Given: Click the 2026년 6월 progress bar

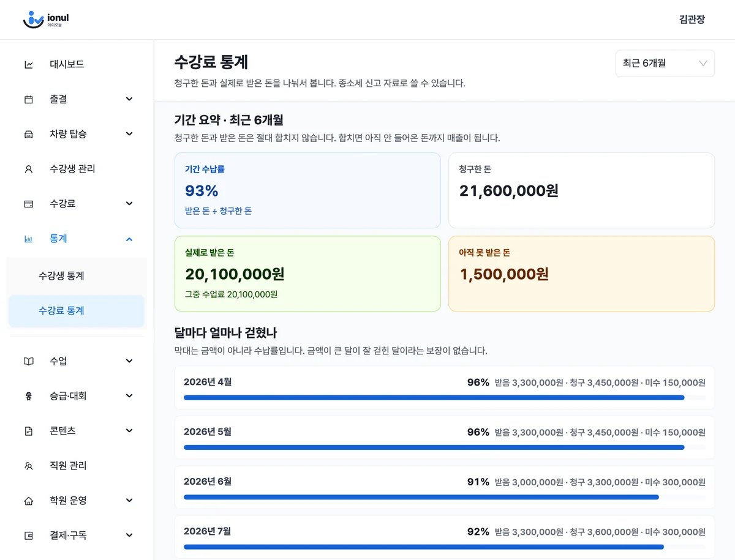Looking at the screenshot, I should [444, 497].
